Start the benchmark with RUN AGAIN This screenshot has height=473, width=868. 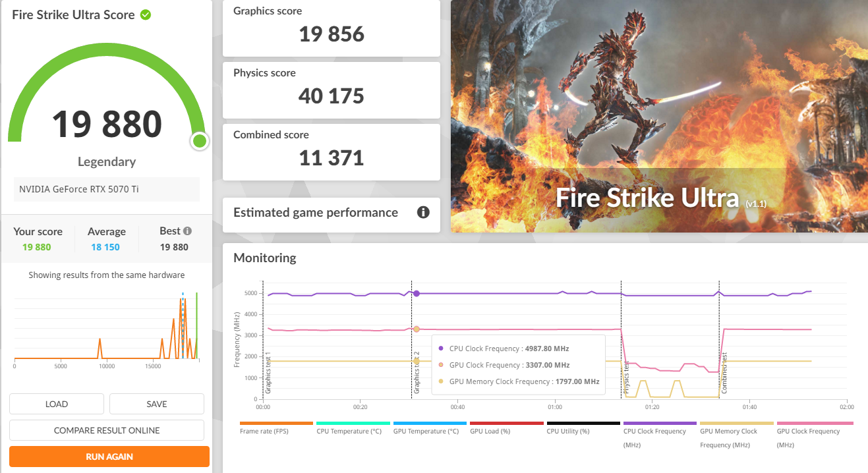click(109, 457)
